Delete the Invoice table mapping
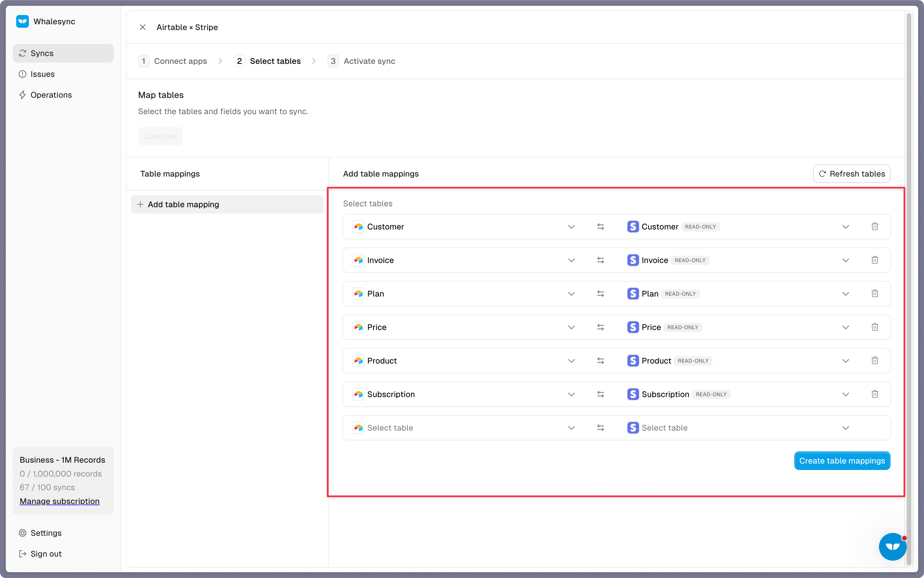The width and height of the screenshot is (924, 578). 875,260
